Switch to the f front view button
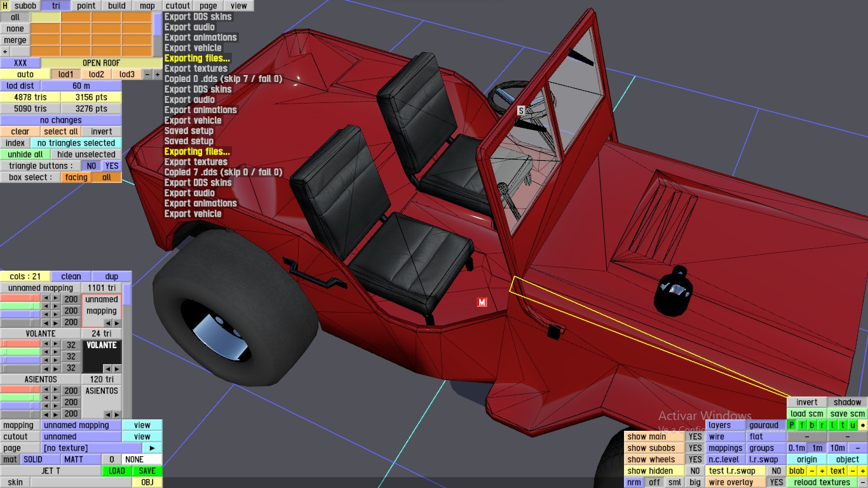The image size is (868, 488). click(x=802, y=425)
